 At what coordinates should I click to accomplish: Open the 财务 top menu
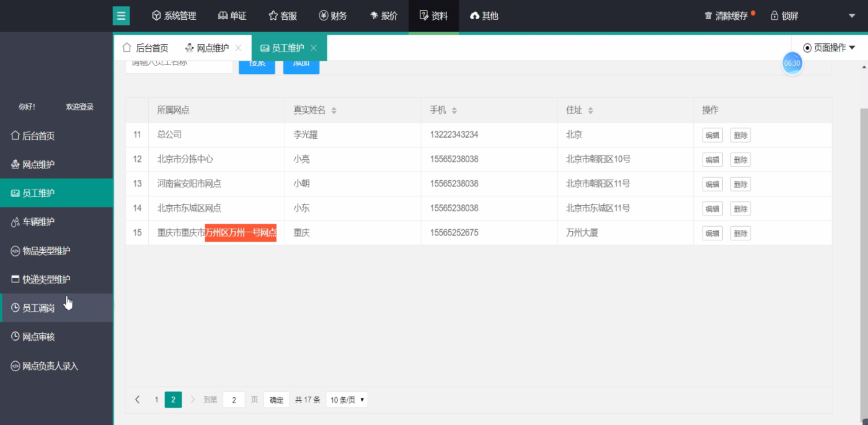(333, 16)
